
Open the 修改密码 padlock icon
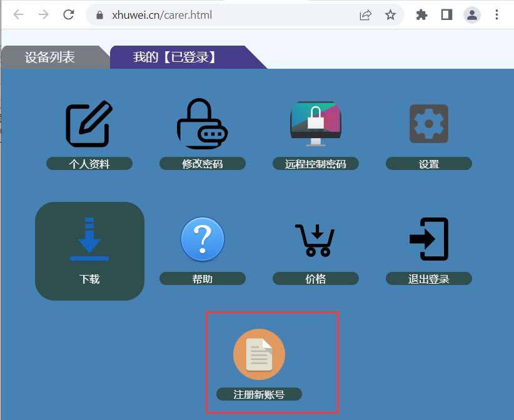pyautogui.click(x=202, y=124)
